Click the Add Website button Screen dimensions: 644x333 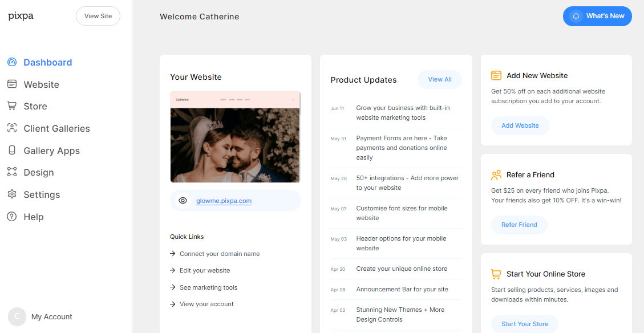(520, 125)
